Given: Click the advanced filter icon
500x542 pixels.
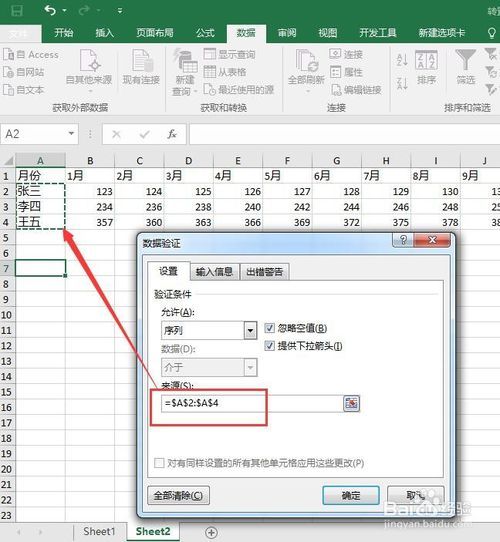Looking at the screenshot, I should pyautogui.click(x=491, y=89).
